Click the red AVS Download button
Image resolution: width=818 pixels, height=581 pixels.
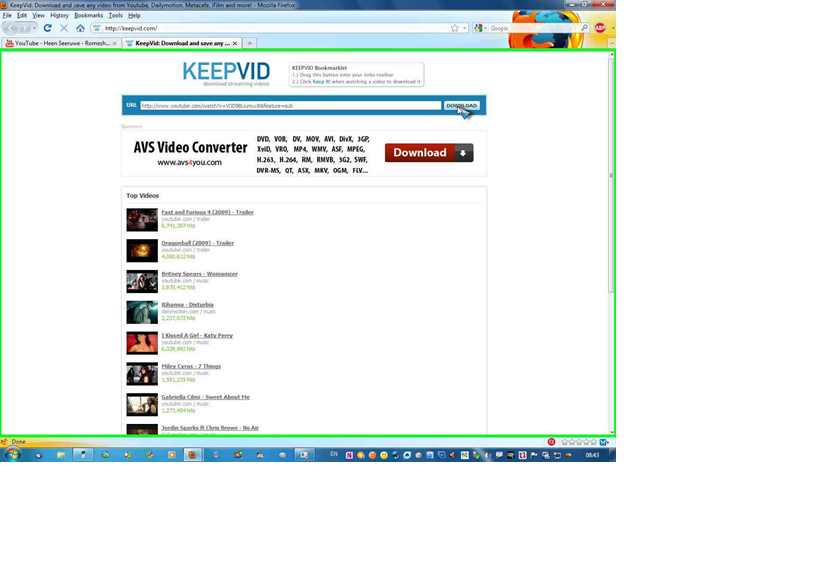(x=428, y=153)
